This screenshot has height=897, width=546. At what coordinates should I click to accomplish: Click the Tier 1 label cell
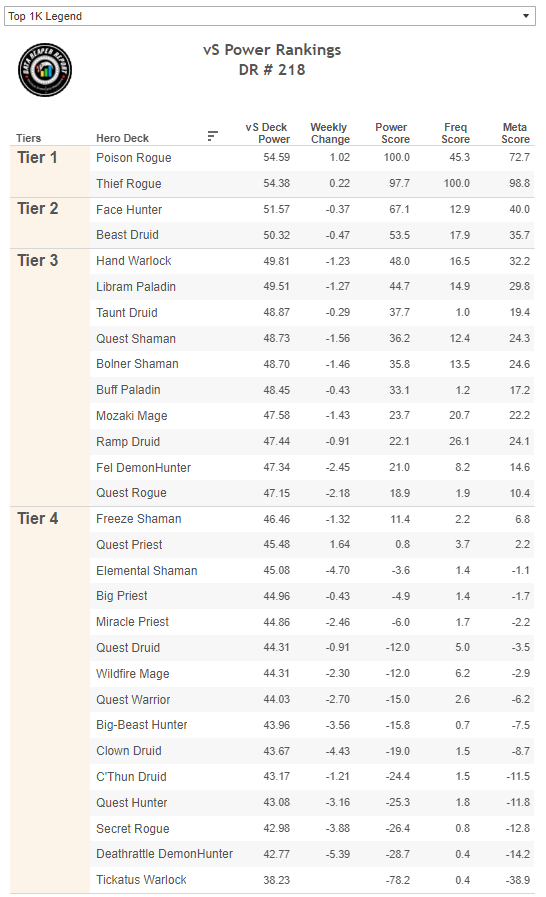[50, 172]
